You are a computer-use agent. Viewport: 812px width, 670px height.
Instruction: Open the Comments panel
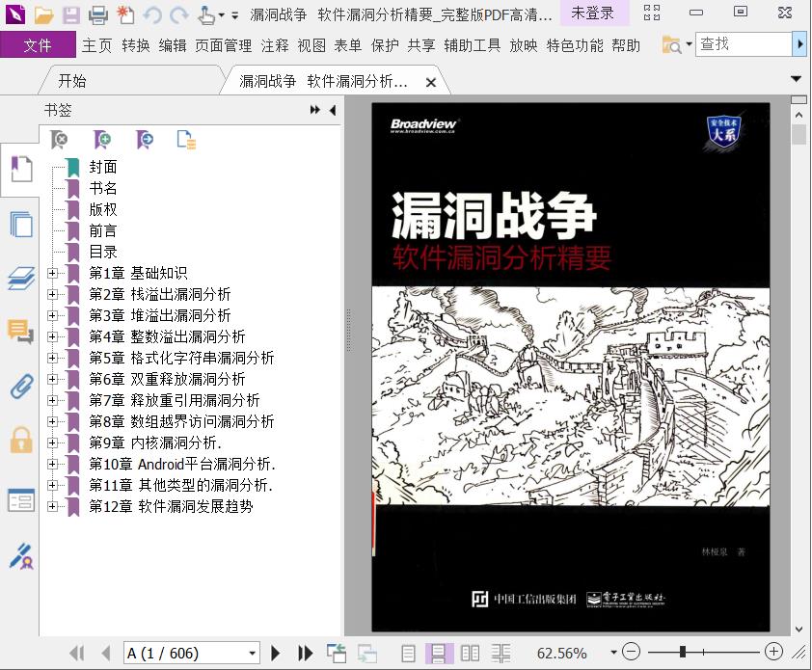pyautogui.click(x=20, y=332)
